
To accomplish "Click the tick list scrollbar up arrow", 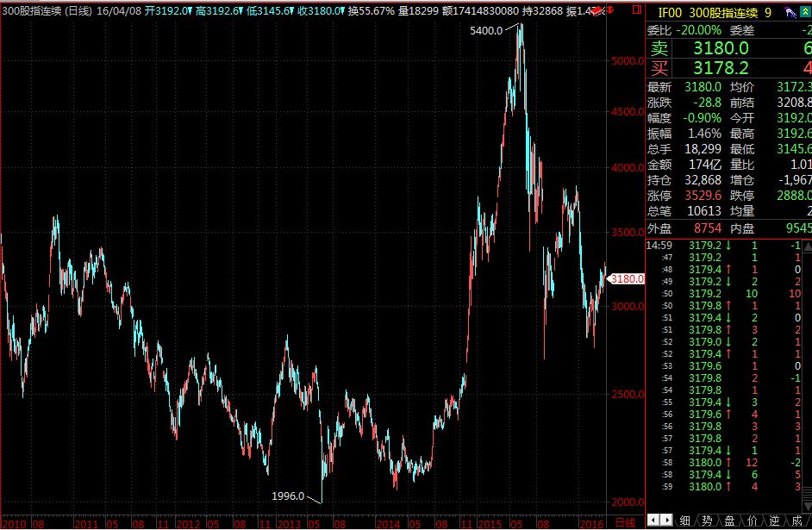I will pos(807,246).
